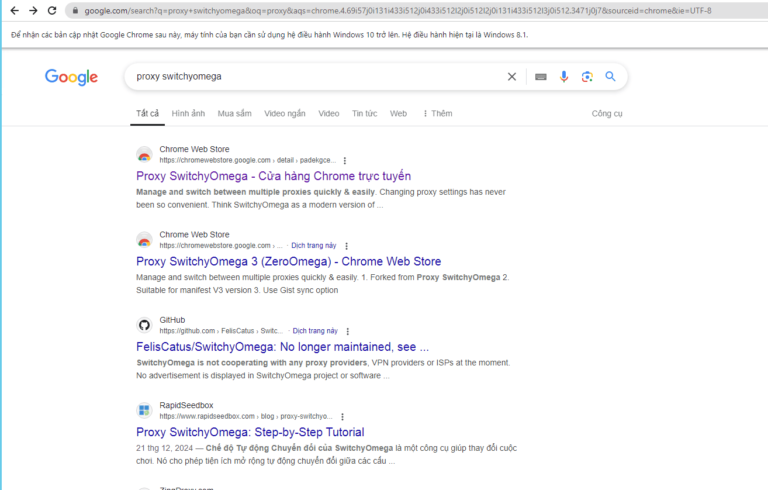The height and width of the screenshot is (490, 768).
Task: Click the magnifier search button
Action: tap(610, 77)
